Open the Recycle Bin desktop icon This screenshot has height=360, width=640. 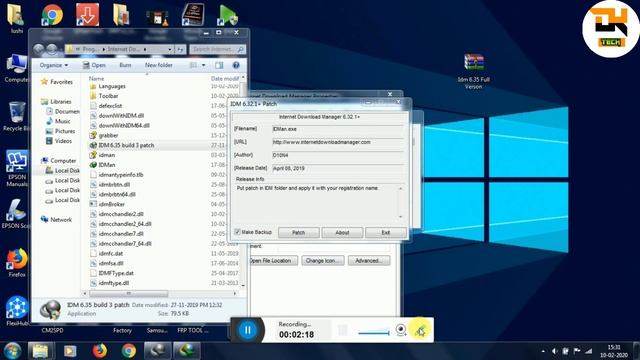(16, 116)
